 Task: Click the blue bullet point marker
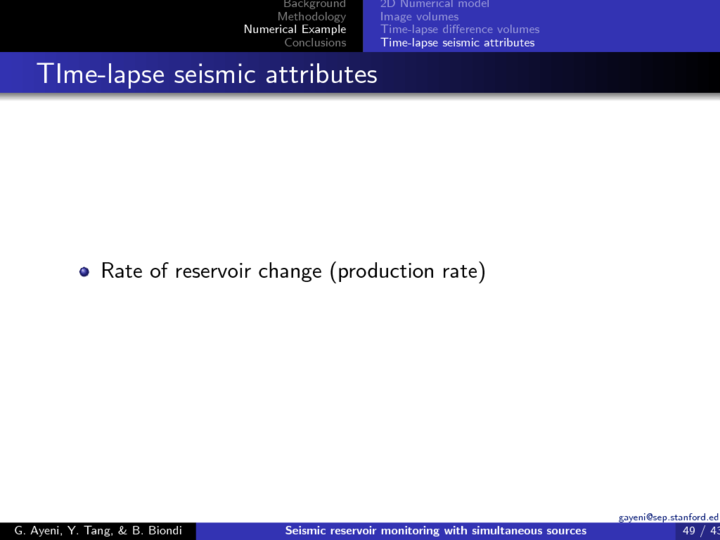pyautogui.click(x=85, y=272)
